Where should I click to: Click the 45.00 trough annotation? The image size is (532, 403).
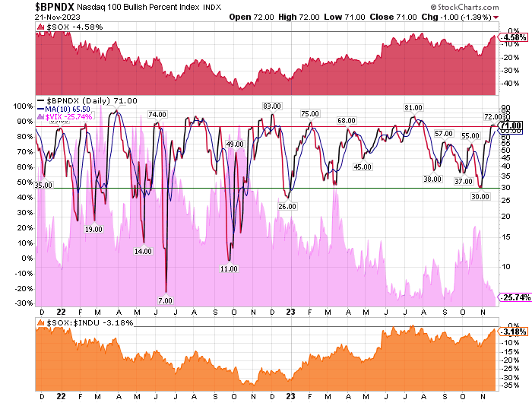point(363,167)
